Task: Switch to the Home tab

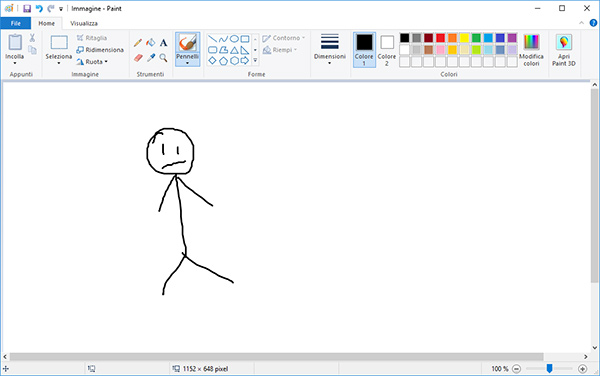Action: (x=46, y=23)
